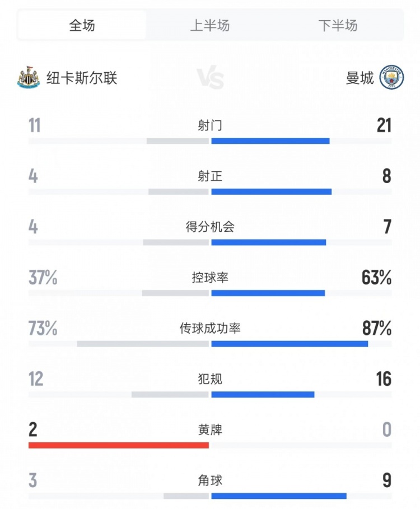420x509 pixels.
Task: Click the blue 角球 corners bar
Action: coord(279,496)
